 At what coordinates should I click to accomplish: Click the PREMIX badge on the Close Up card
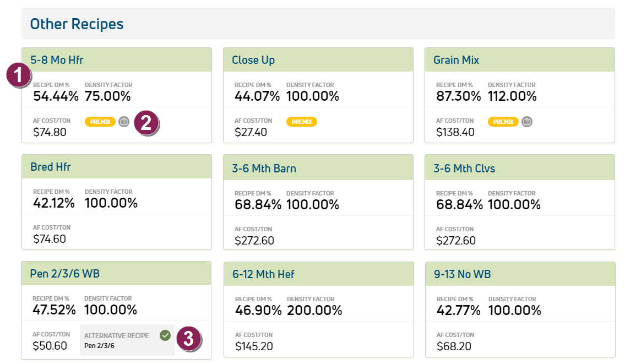click(302, 122)
